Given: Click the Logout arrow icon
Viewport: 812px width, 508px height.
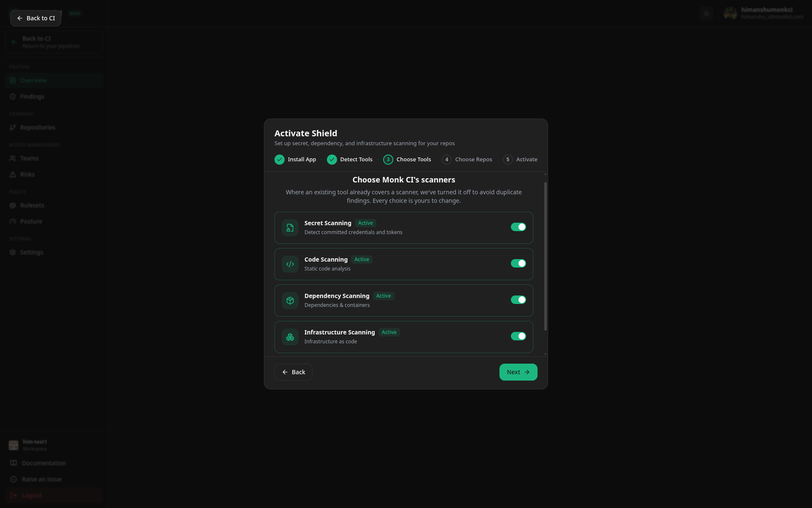Looking at the screenshot, I should [14, 495].
